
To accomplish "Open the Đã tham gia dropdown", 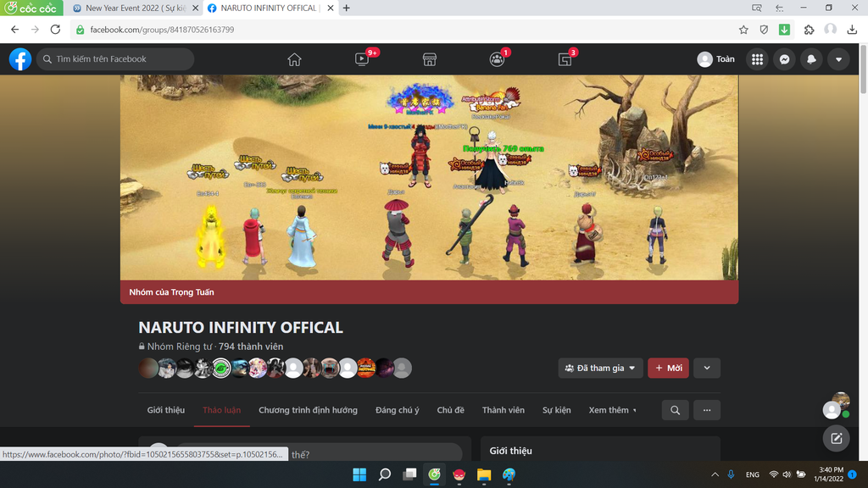I will [x=601, y=368].
